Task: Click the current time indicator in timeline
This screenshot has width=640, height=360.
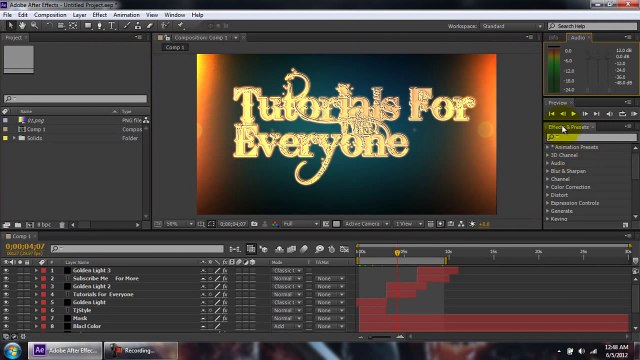Action: [x=397, y=253]
